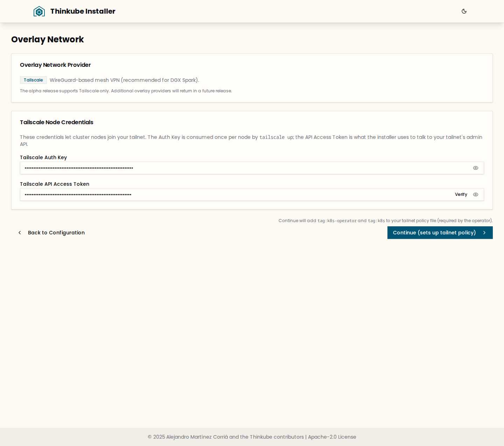Click the tag:k8s-operator policy note
Screen dimensions: 504x446
click(x=386, y=221)
